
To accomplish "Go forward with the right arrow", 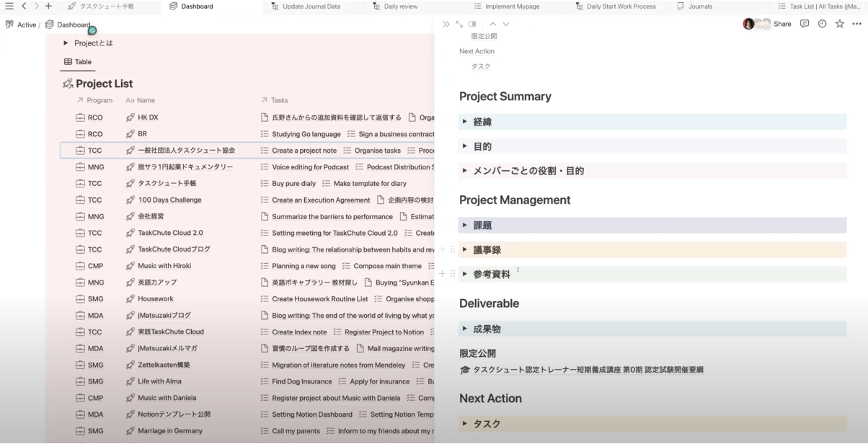I will 36,6.
